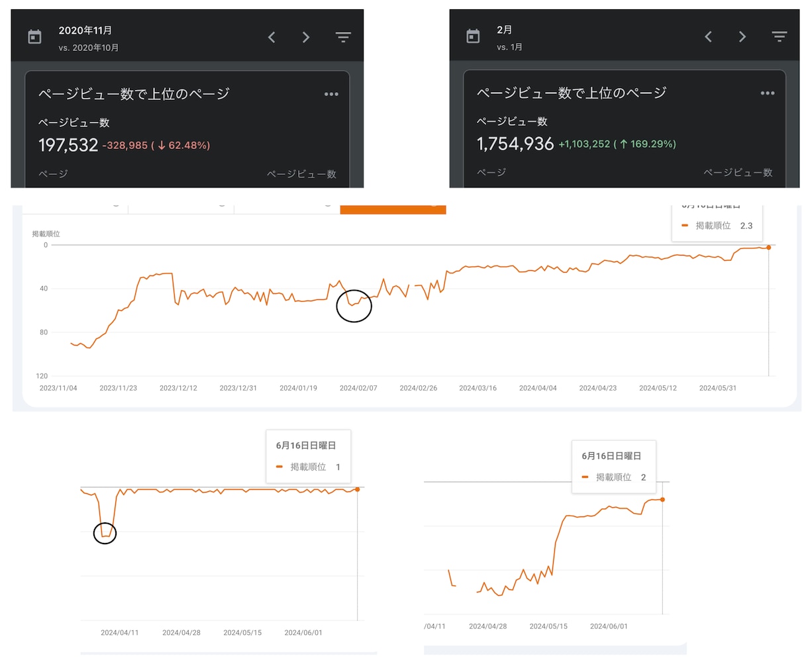The height and width of the screenshot is (672, 808).
Task: Click the 2024/02/07 axis date label
Action: 358,388
